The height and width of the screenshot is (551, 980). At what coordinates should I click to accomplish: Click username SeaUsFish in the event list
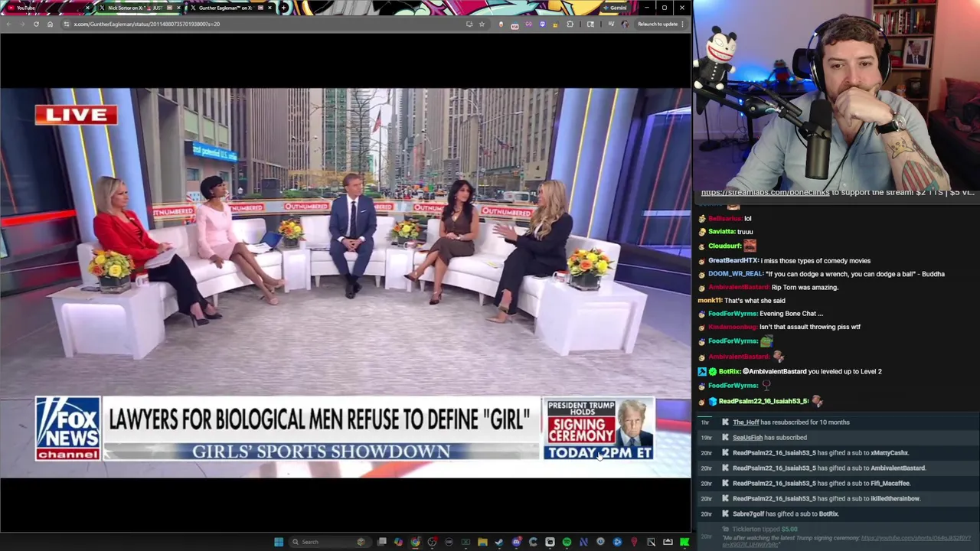[747, 438]
